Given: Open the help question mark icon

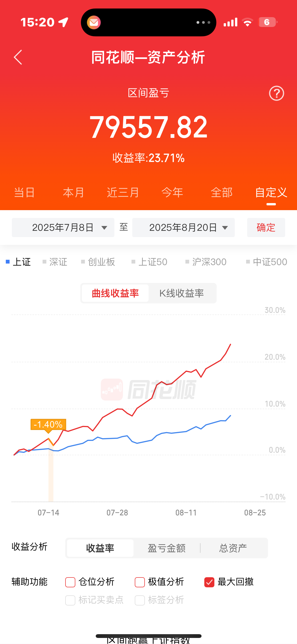Looking at the screenshot, I should [276, 93].
